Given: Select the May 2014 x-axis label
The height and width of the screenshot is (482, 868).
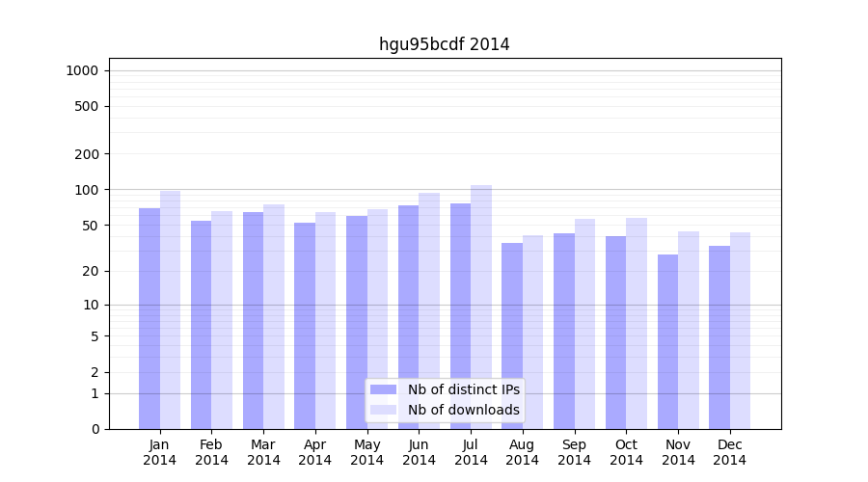Looking at the screenshot, I should tap(366, 452).
